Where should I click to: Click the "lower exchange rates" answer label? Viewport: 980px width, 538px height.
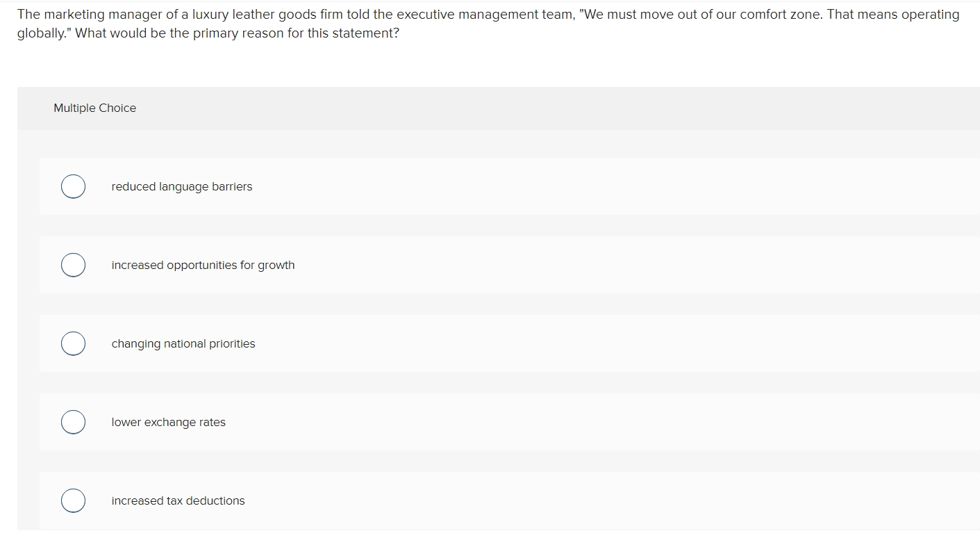pos(169,423)
